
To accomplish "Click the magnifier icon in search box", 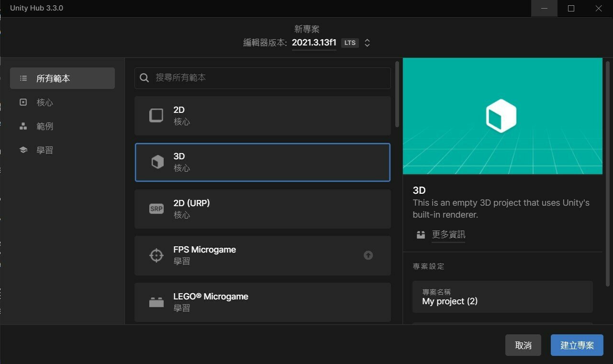I will click(x=145, y=77).
